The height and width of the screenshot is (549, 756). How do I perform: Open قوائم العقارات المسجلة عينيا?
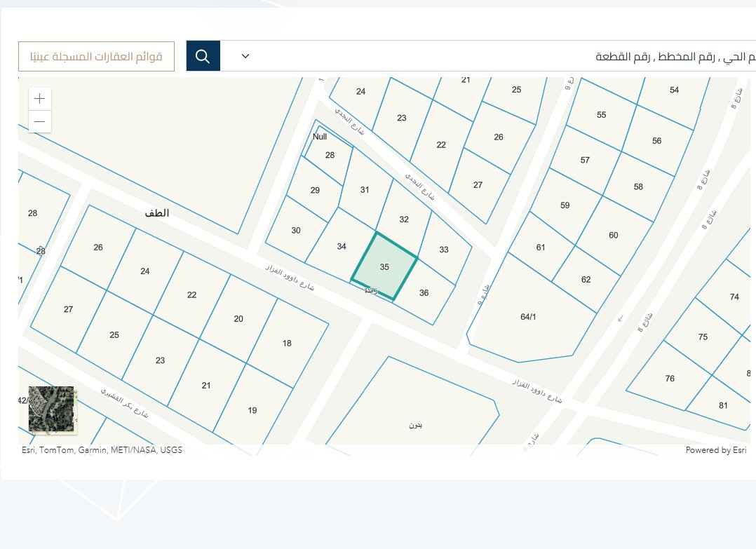click(97, 56)
